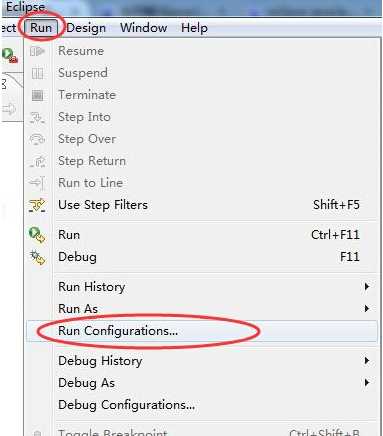
Task: Click the Resume icon in Run menu
Action: click(x=37, y=51)
